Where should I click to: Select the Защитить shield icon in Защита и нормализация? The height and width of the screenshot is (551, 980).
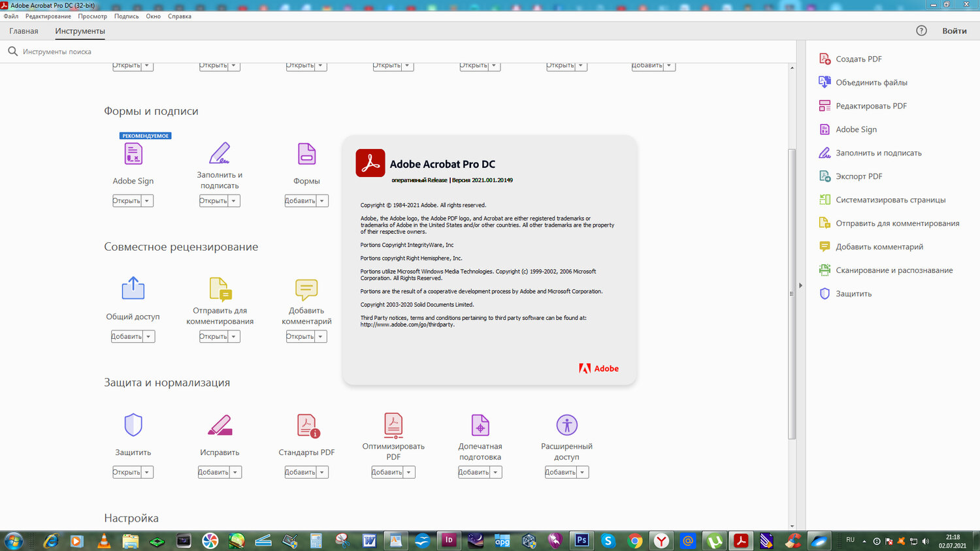(x=133, y=425)
